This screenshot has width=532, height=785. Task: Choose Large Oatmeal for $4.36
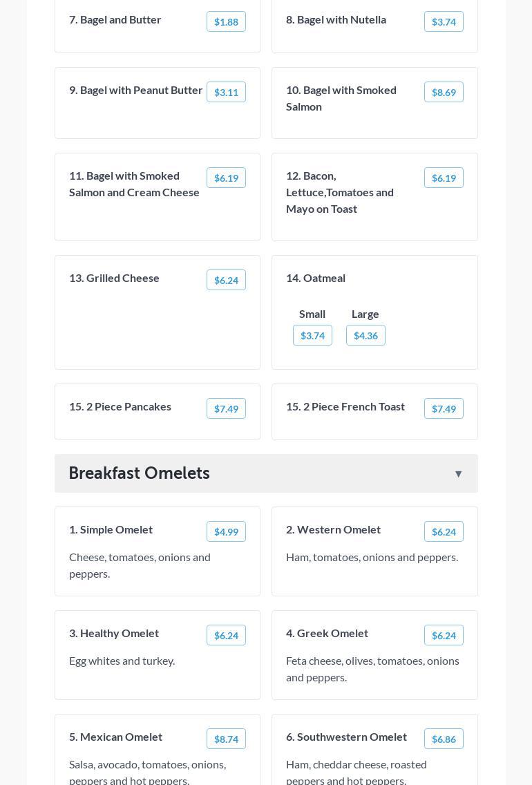point(365,336)
